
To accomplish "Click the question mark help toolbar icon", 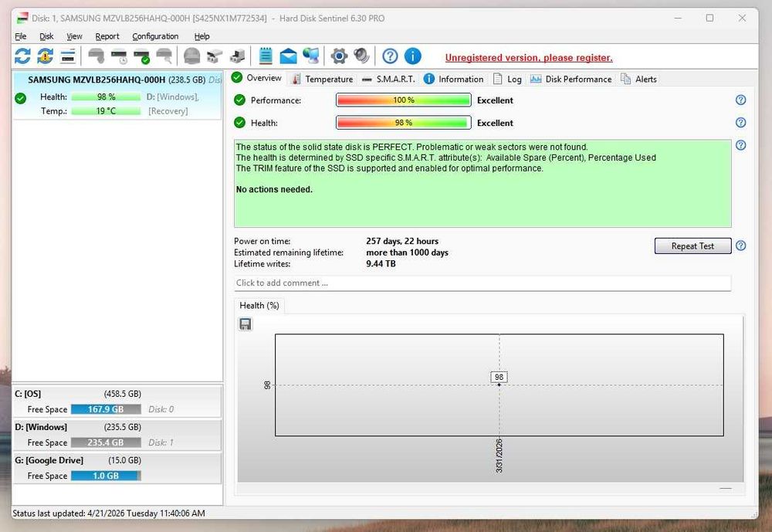I will point(390,56).
